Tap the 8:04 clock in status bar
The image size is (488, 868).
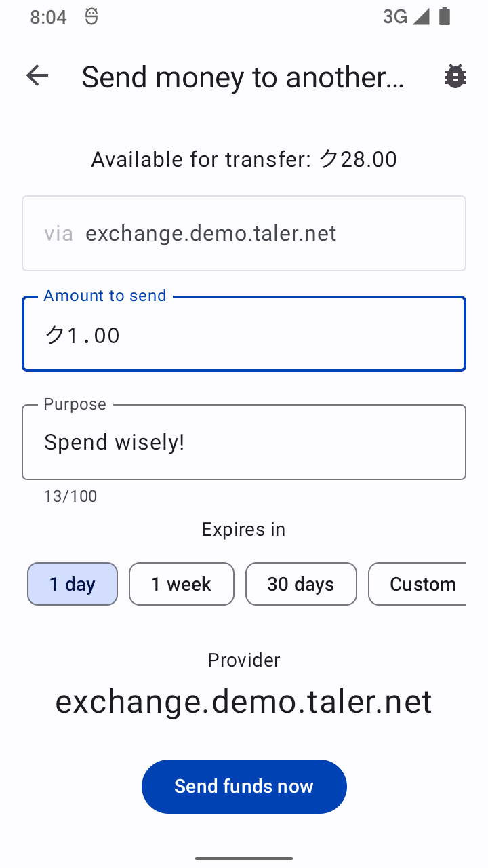[x=48, y=18]
